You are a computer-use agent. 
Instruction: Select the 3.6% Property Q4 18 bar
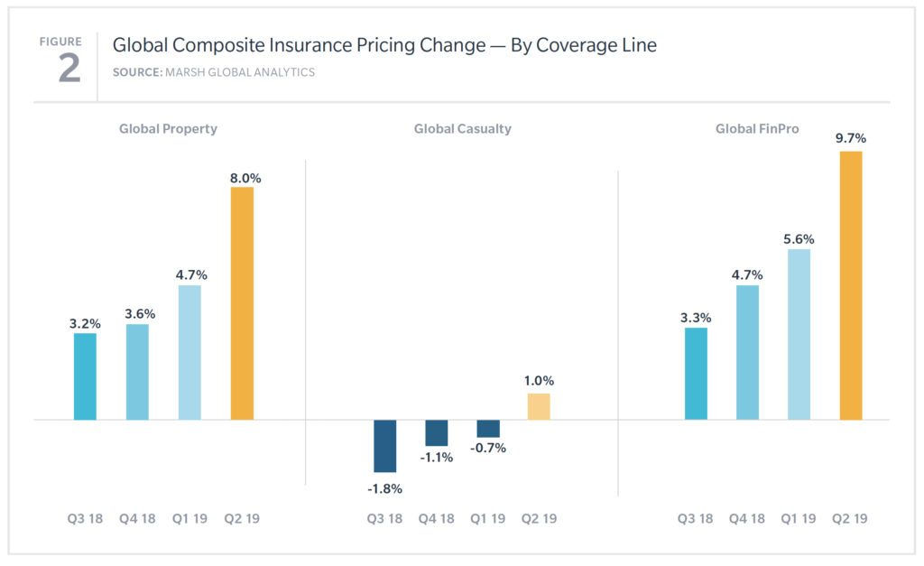pyautogui.click(x=137, y=372)
